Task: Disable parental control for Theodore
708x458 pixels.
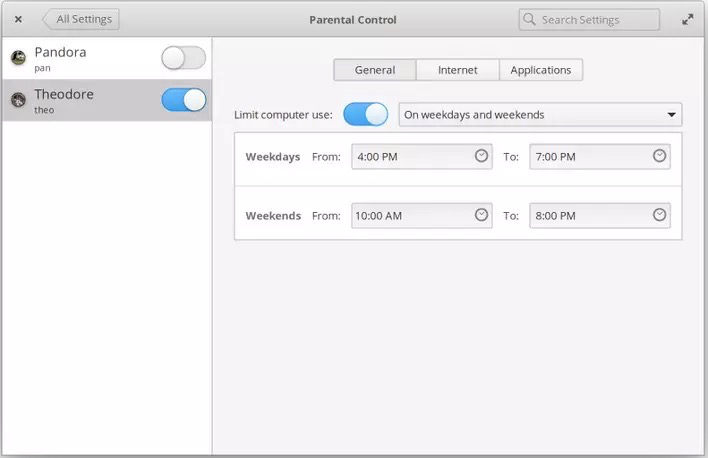Action: click(183, 100)
